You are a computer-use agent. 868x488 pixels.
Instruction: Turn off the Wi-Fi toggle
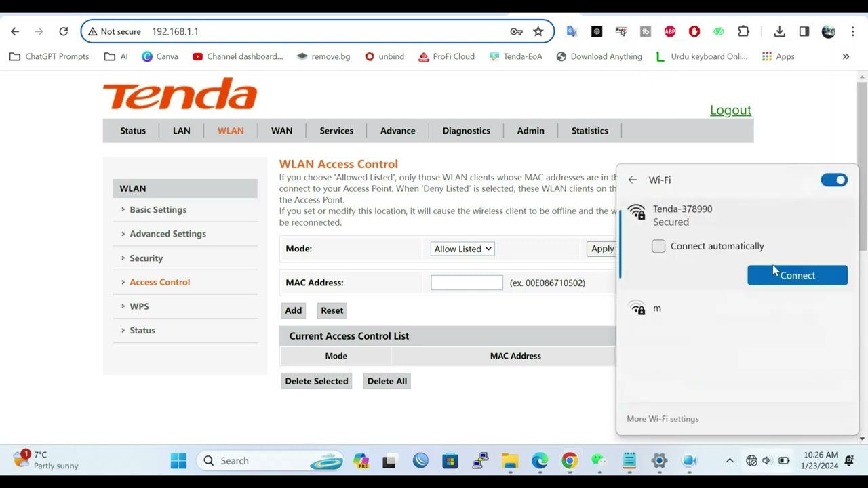click(834, 180)
